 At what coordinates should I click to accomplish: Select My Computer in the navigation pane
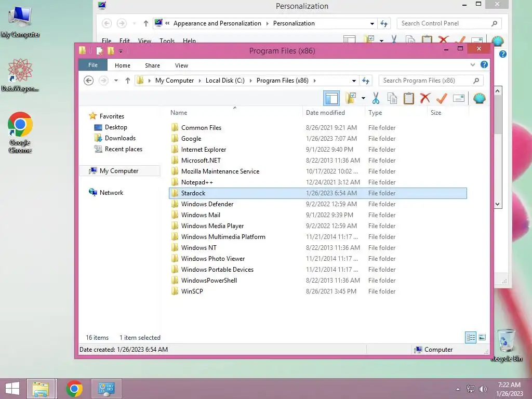coord(119,170)
